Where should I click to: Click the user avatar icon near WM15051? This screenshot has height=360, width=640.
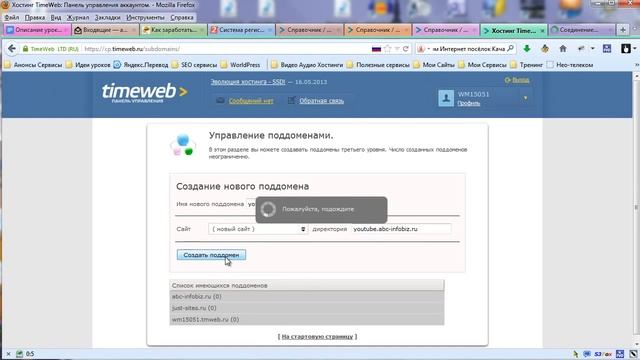click(x=446, y=98)
